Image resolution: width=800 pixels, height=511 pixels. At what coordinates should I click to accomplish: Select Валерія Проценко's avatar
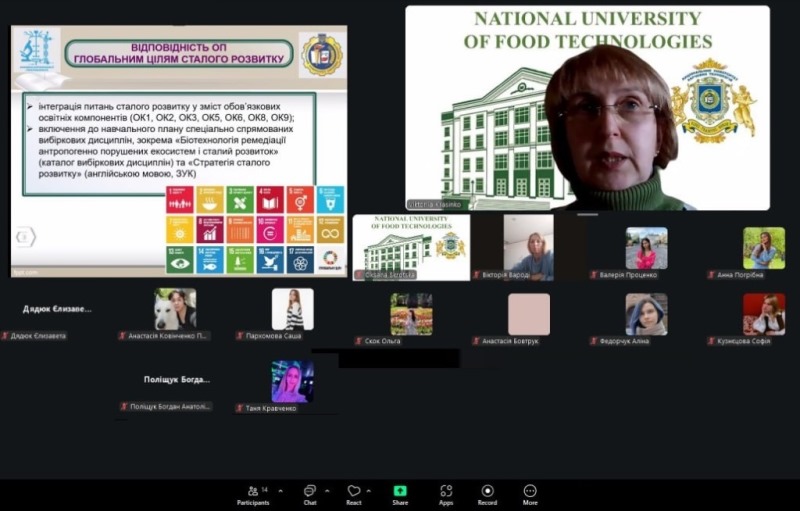coord(646,248)
